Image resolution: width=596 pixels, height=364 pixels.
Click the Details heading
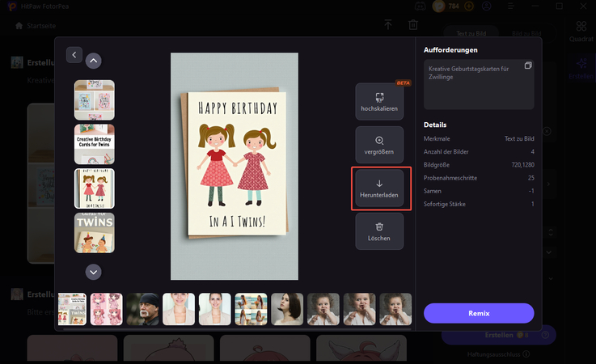click(435, 125)
